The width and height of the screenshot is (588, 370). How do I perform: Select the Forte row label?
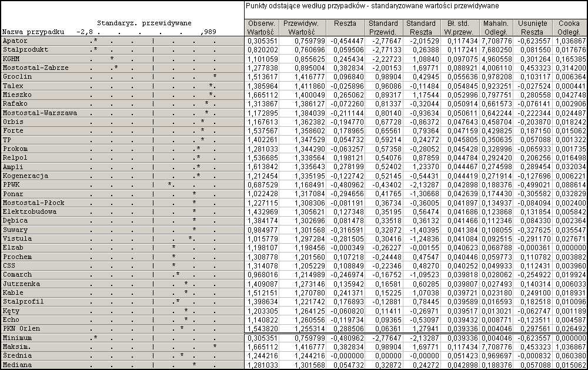pos(13,131)
